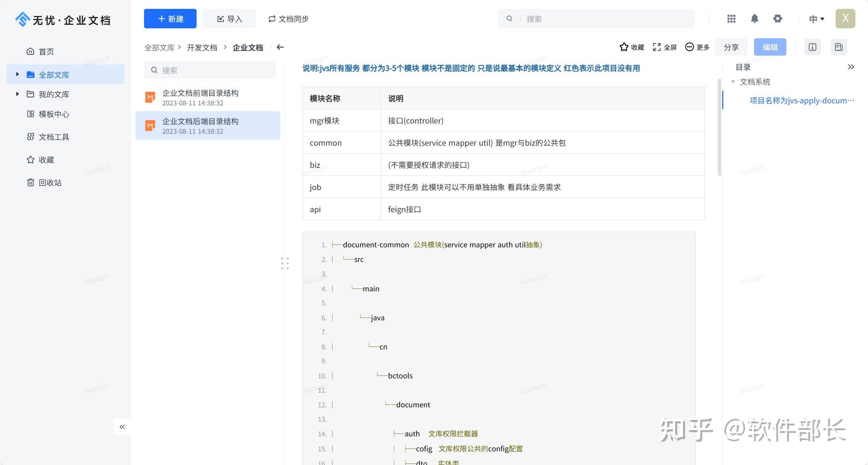
Task: Open the apps grid icon
Action: pyautogui.click(x=731, y=19)
